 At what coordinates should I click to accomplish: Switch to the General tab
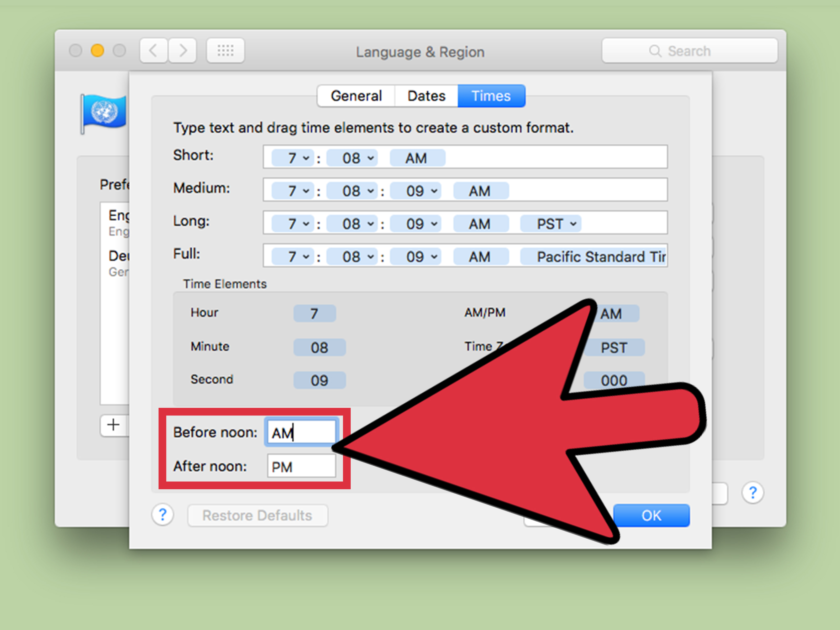356,96
